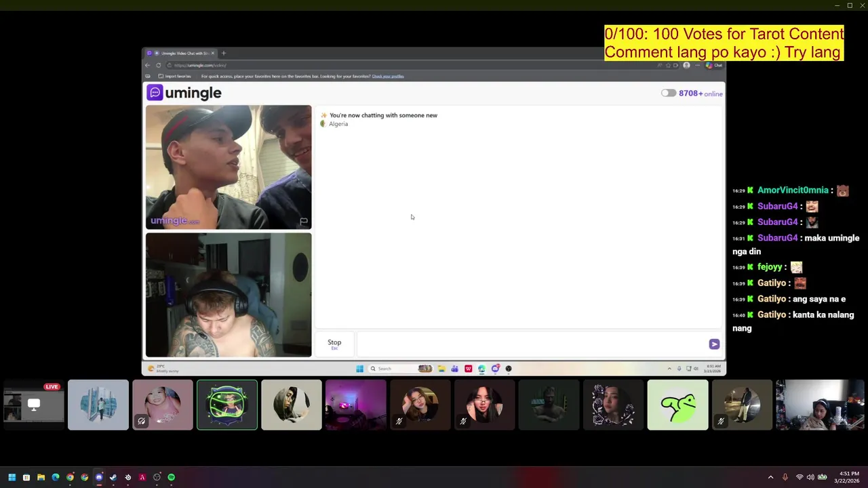Open the volume control tray icon
The width and height of the screenshot is (868, 488).
point(810,477)
